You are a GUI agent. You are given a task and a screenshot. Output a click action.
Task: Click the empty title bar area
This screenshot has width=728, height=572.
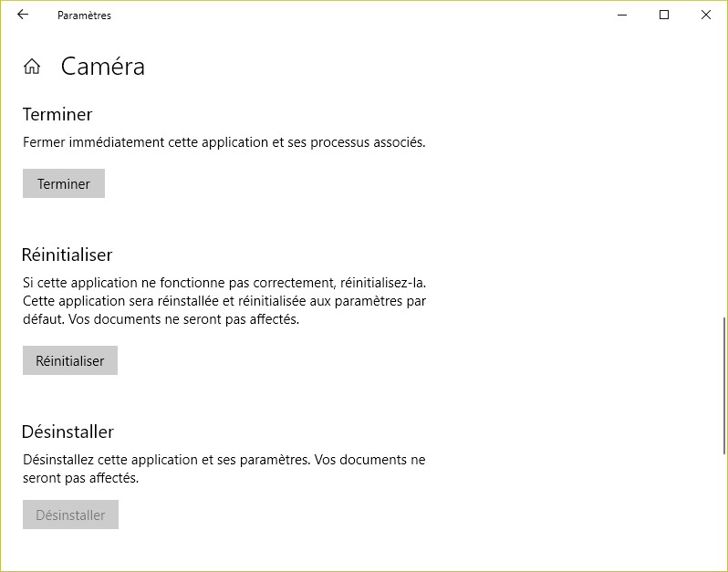point(365,15)
